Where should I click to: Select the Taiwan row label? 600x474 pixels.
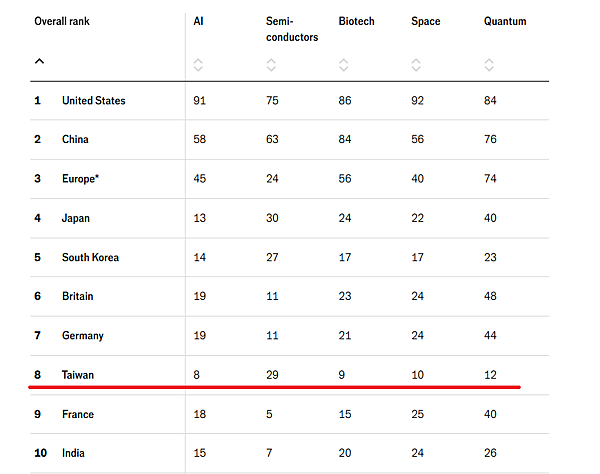click(78, 375)
